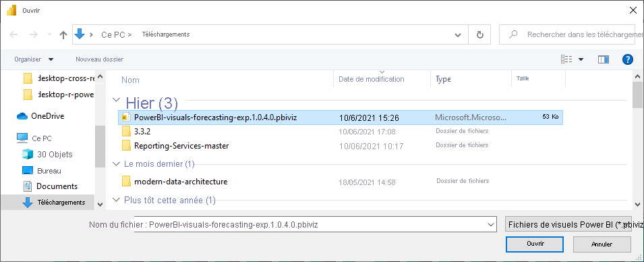Collapse the 'Hier (3)' group
The image size is (644, 262).
click(117, 101)
